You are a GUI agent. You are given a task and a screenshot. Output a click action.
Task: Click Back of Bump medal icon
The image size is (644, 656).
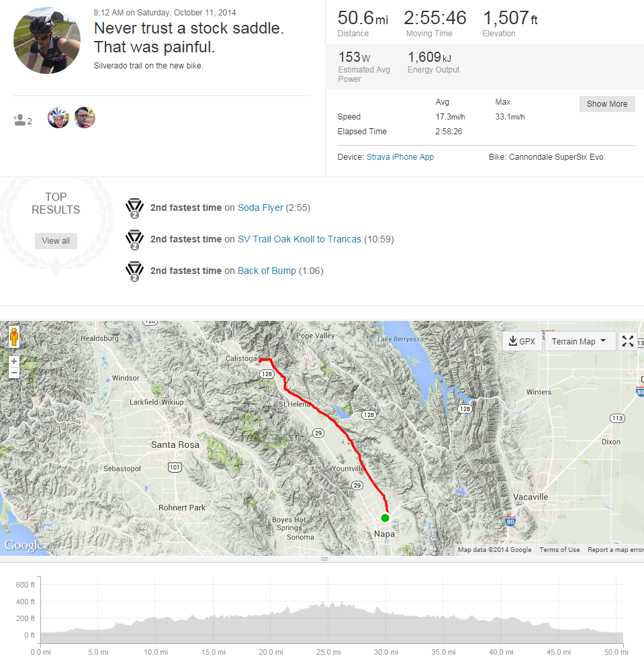[x=134, y=271]
